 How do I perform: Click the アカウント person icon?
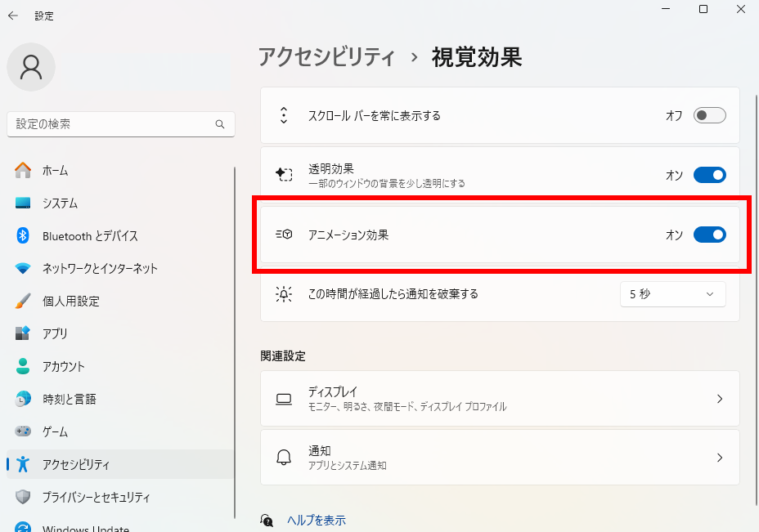(25, 366)
